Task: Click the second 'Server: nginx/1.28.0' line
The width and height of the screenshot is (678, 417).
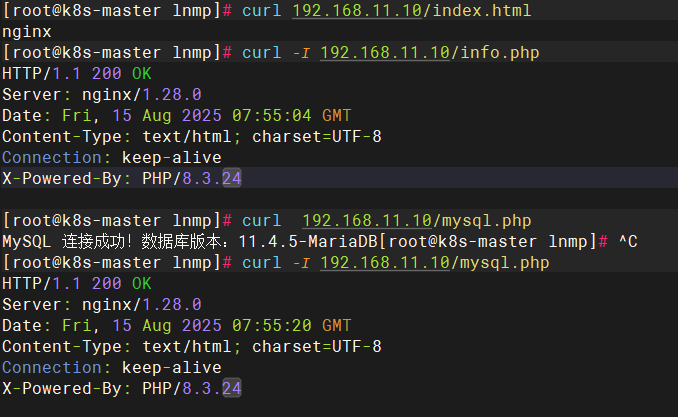Action: tap(102, 305)
